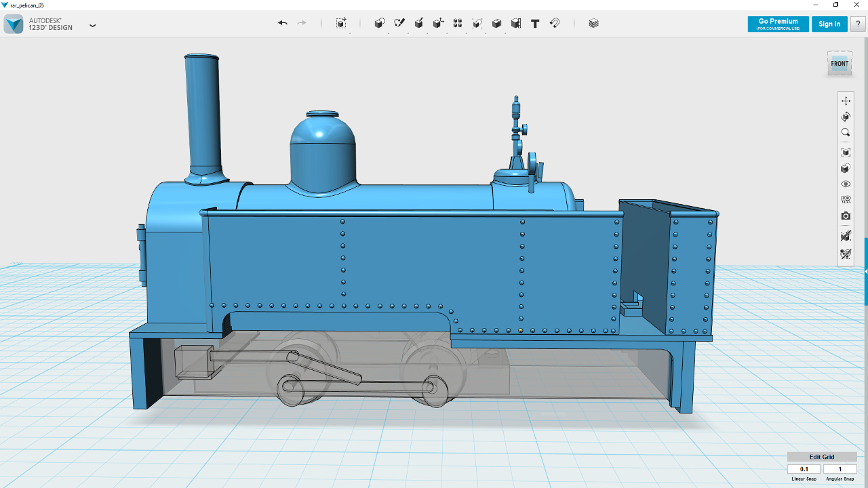Image resolution: width=868 pixels, height=488 pixels.
Task: Click the Linear Snap value field
Action: point(804,469)
